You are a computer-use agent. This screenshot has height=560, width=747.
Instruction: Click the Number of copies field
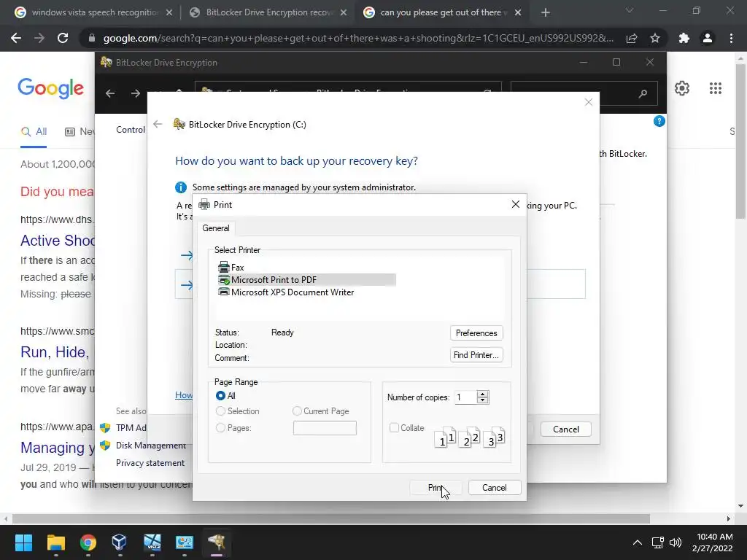[x=465, y=397]
